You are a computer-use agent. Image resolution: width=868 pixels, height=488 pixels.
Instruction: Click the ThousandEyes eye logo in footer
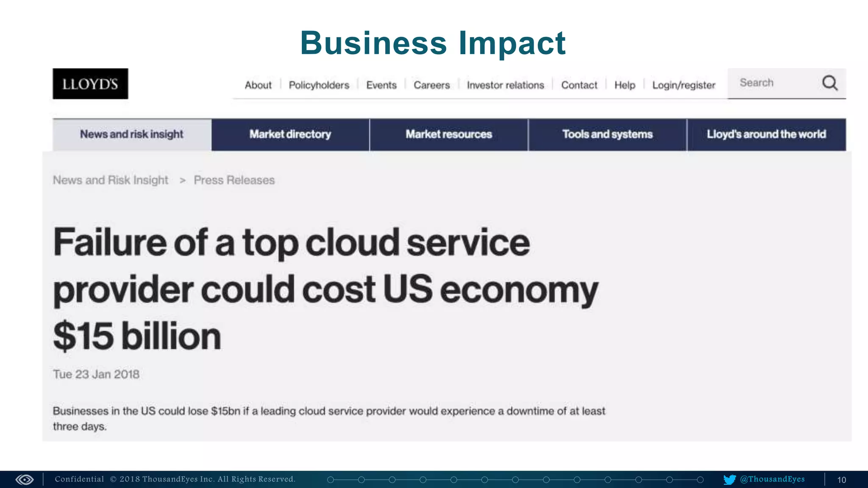tap(25, 480)
